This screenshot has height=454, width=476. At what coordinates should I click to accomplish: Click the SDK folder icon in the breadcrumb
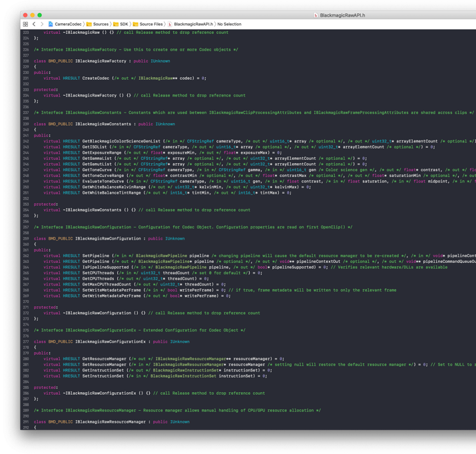click(x=116, y=24)
